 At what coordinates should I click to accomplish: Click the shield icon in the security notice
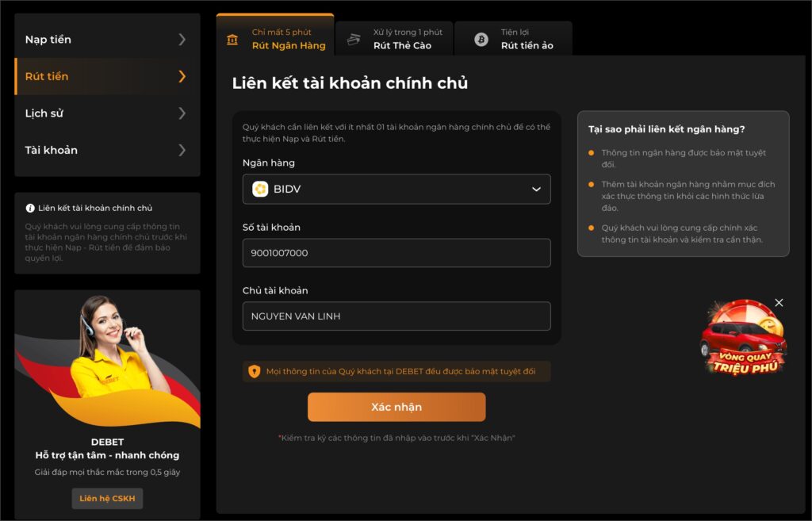tap(255, 371)
